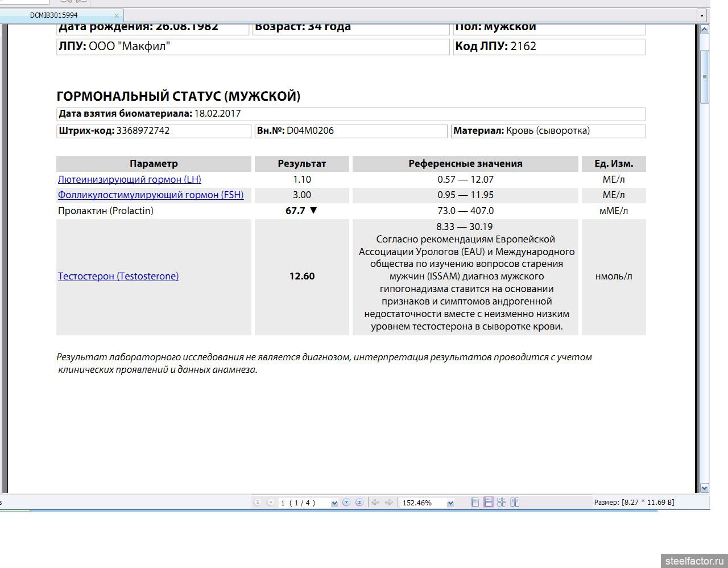This screenshot has width=728, height=568.
Task: Click the Ед. Изм. column header
Action: pyautogui.click(x=614, y=163)
